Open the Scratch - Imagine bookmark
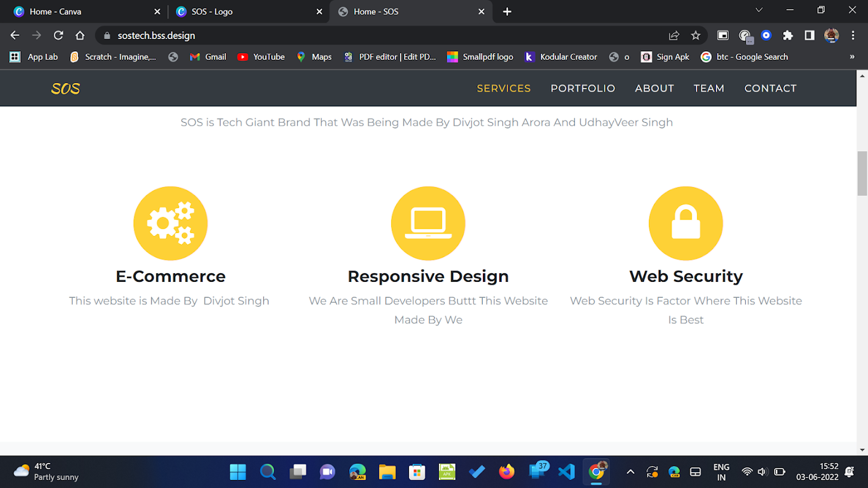This screenshot has width=868, height=488. [113, 57]
